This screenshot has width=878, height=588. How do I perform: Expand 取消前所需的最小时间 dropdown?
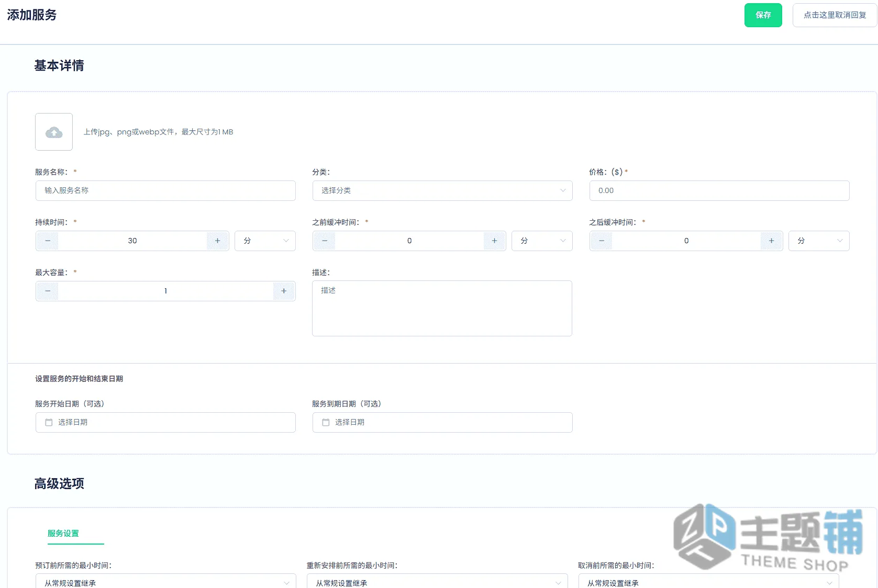709,582
